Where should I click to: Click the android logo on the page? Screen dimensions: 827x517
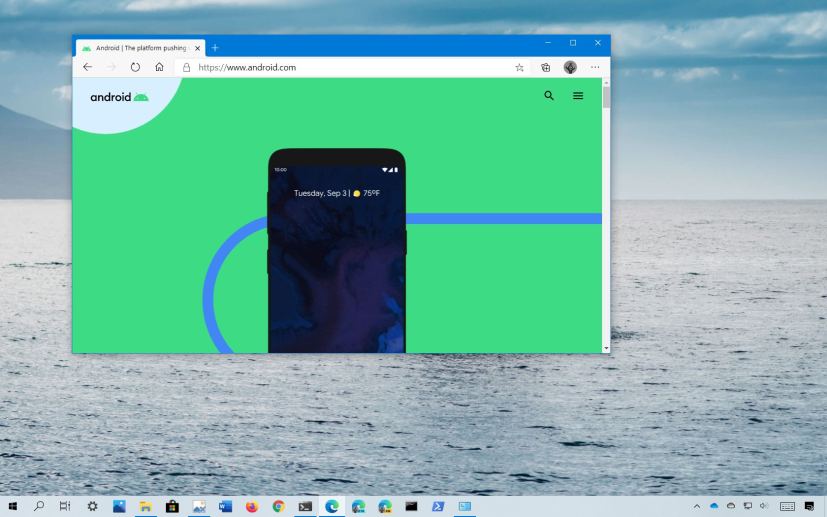pyautogui.click(x=119, y=97)
